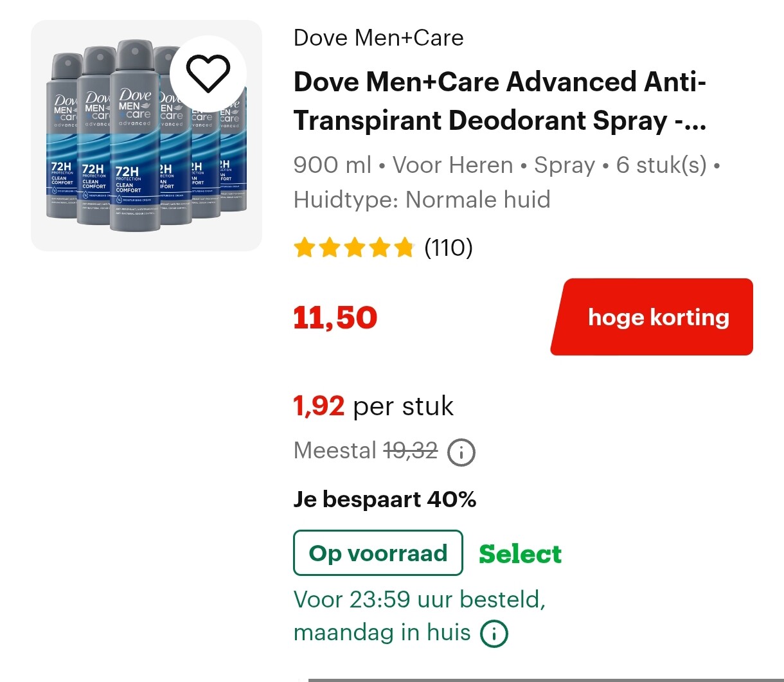Click the green Select program logo
Viewport: 784px width, 682px height.
[x=519, y=553]
